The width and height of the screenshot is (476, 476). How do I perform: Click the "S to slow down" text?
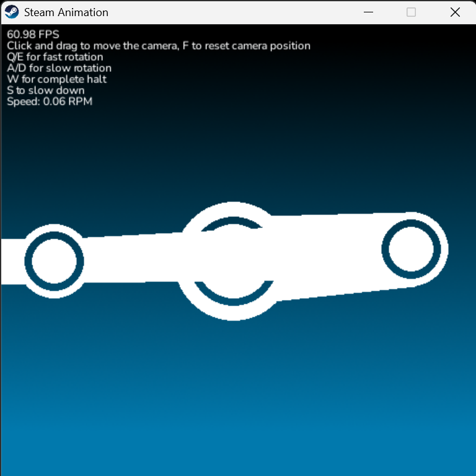pos(46,90)
